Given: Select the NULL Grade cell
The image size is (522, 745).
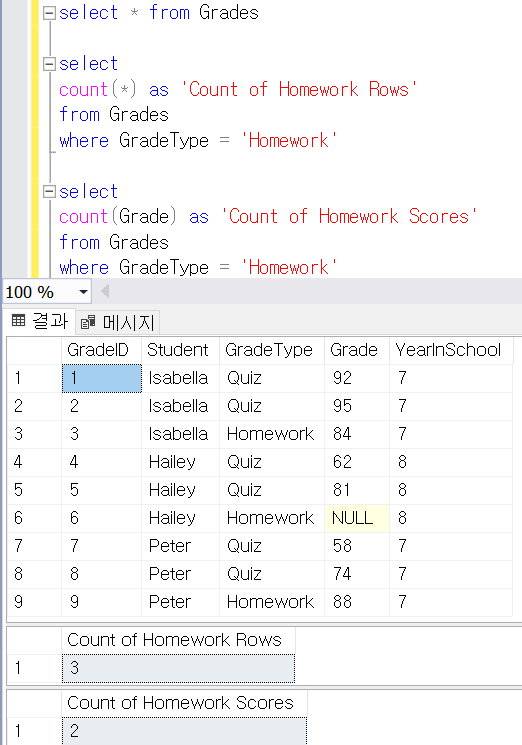Looking at the screenshot, I should click(356, 518).
